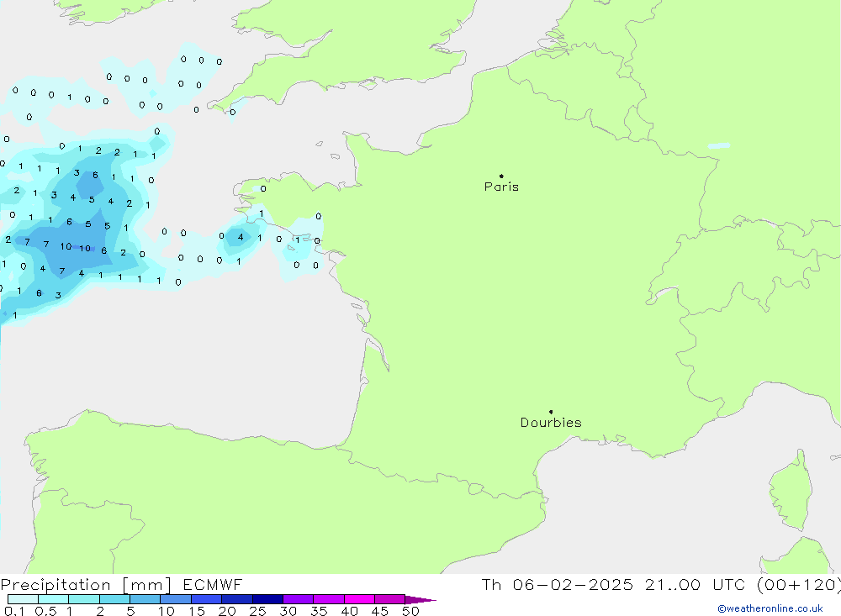Image resolution: width=841 pixels, height=616 pixels.
Task: Click the Precipitation [mm] title text
Action: tap(86, 585)
